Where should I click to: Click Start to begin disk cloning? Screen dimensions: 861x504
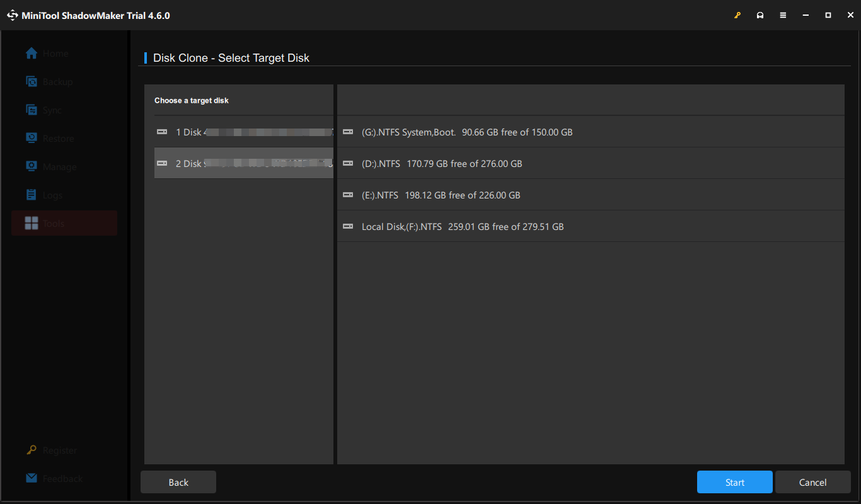tap(734, 481)
